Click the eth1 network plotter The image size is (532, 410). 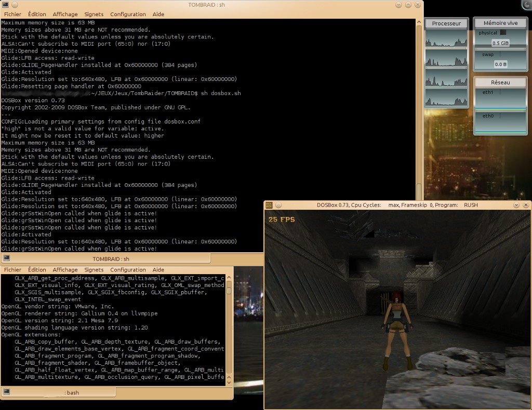click(500, 100)
